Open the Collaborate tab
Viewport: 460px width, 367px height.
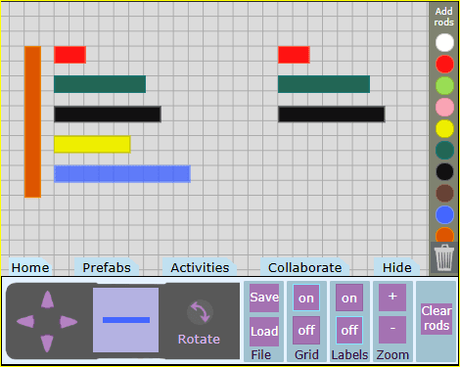tap(305, 267)
